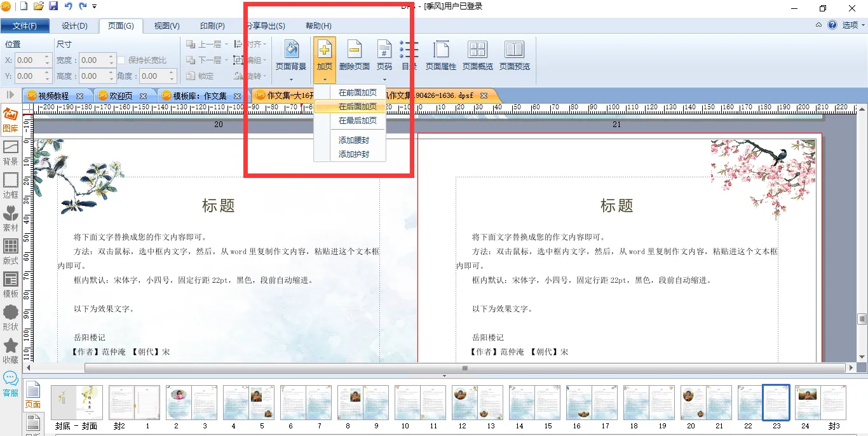Open the 素材 materials sidebar panel
Viewport: 868px width, 436px height.
[x=11, y=219]
